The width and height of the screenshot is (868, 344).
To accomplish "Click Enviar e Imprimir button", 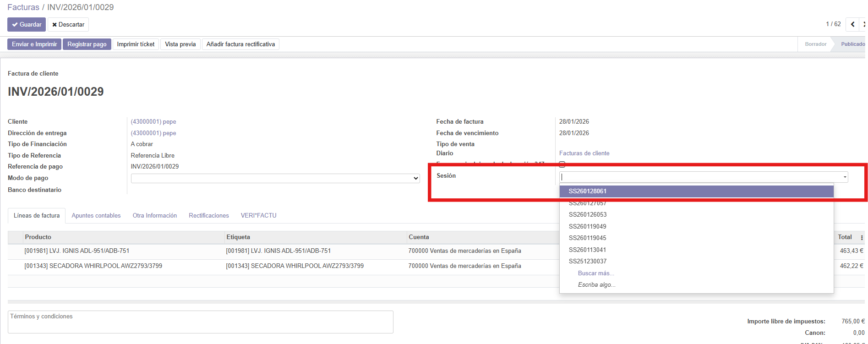I will [34, 44].
